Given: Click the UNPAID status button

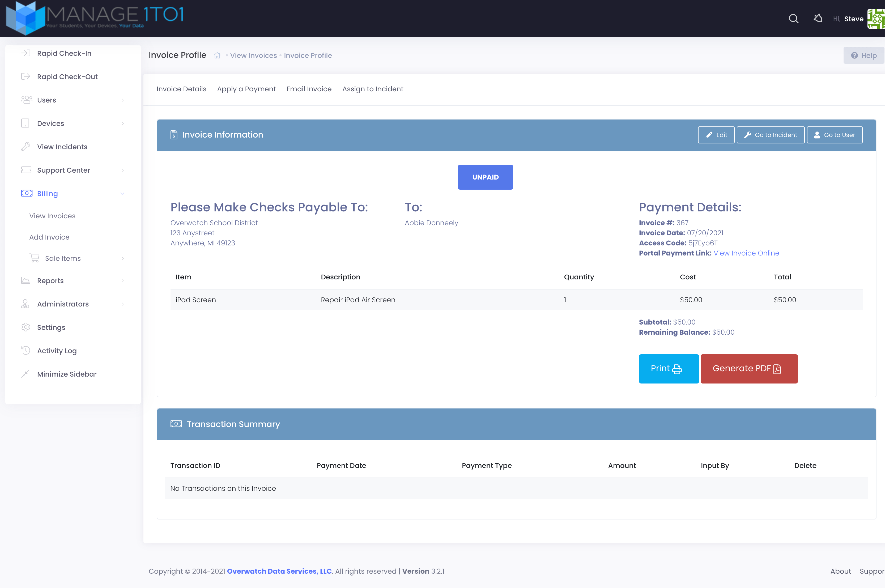Looking at the screenshot, I should [x=485, y=177].
